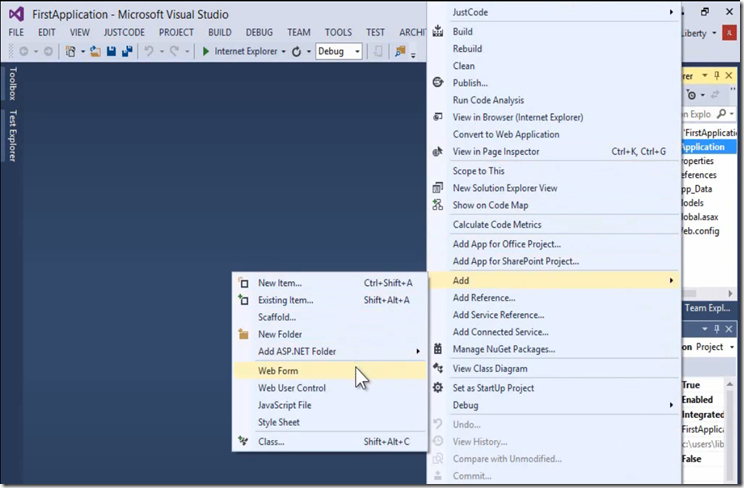Click the Redo toolbar icon
The width and height of the screenshot is (744, 488).
(x=175, y=51)
